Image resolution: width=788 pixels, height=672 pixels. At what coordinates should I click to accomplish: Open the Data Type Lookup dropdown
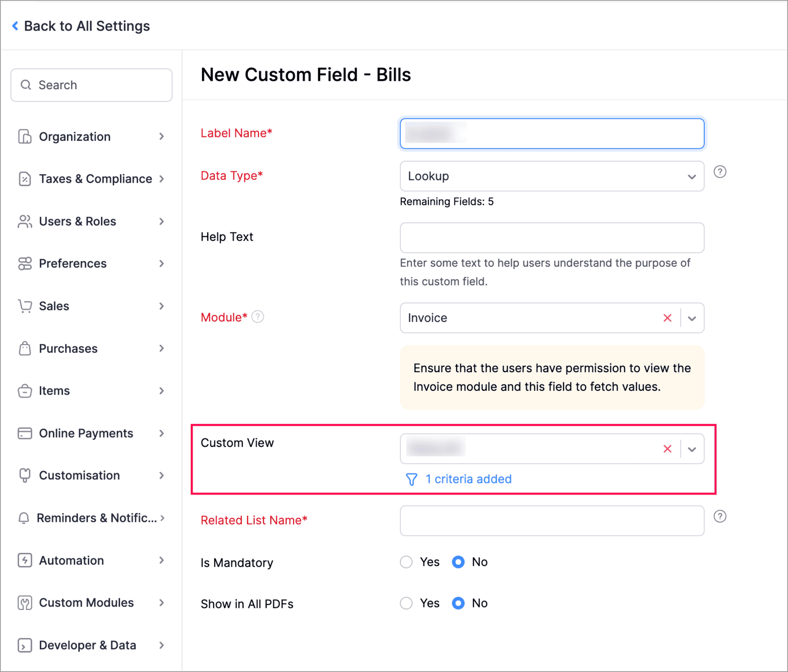552,176
